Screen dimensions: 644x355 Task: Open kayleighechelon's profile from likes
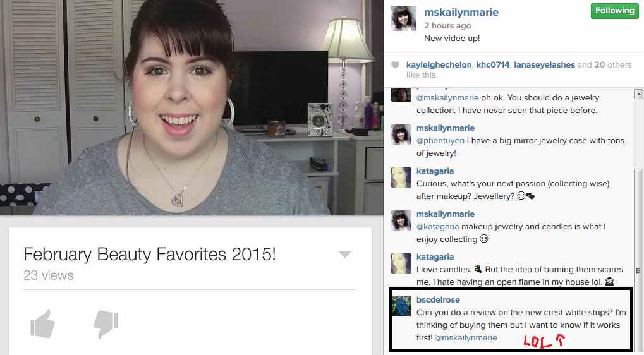tap(439, 65)
